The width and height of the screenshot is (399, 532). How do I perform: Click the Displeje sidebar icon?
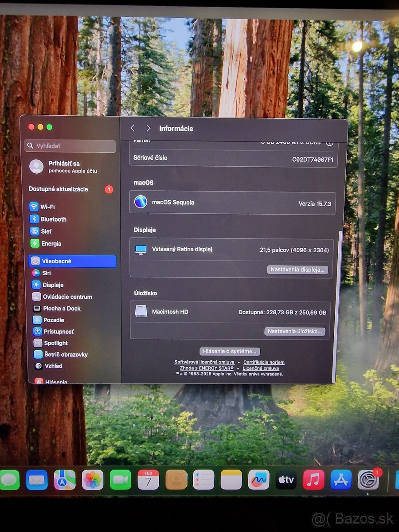(x=35, y=285)
